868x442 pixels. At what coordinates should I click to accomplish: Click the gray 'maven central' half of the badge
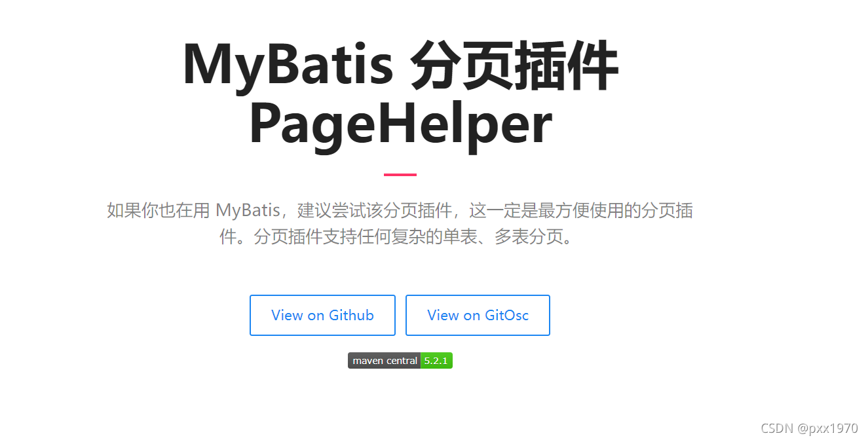pyautogui.click(x=384, y=360)
